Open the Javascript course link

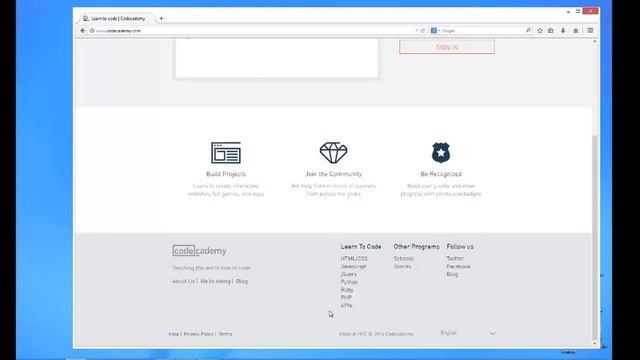(353, 266)
